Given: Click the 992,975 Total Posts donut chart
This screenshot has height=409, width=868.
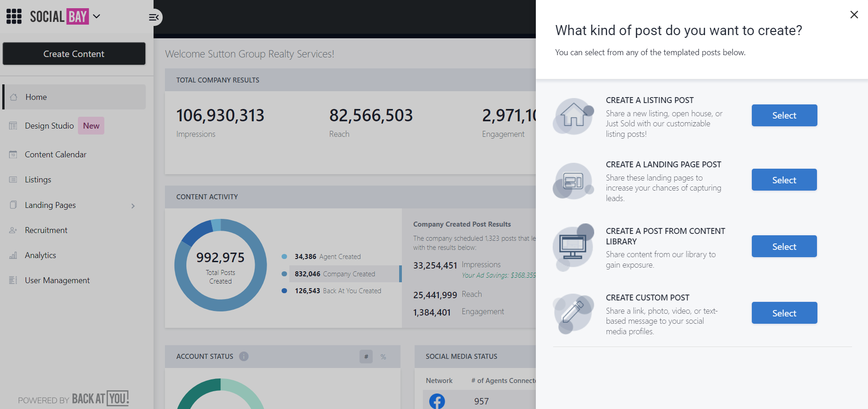Looking at the screenshot, I should click(221, 265).
